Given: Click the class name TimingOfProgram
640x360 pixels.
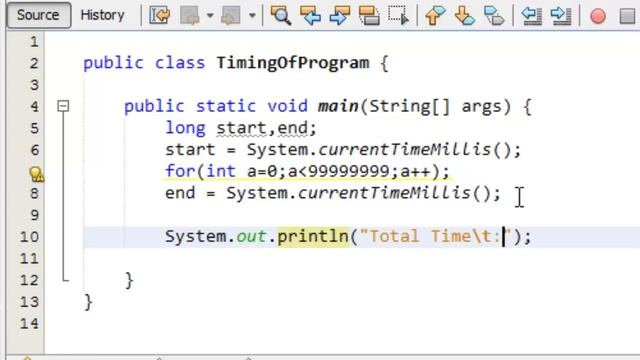Looking at the screenshot, I should pos(293,63).
